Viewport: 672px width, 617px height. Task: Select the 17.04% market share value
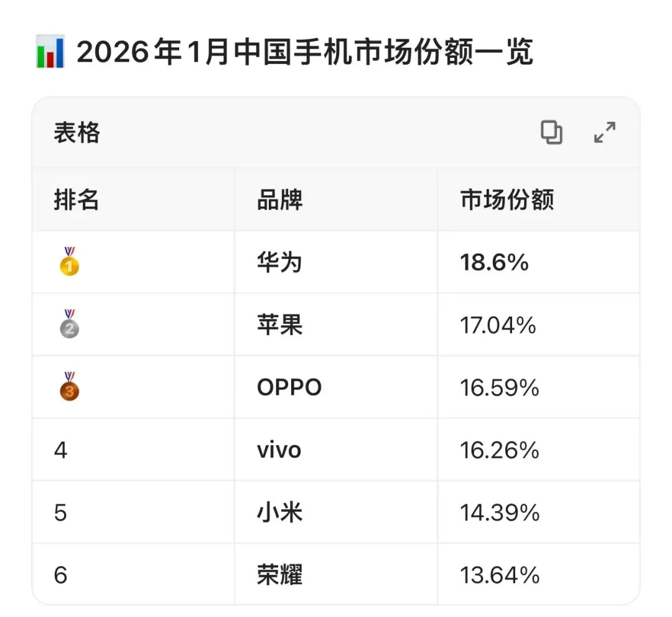click(498, 325)
